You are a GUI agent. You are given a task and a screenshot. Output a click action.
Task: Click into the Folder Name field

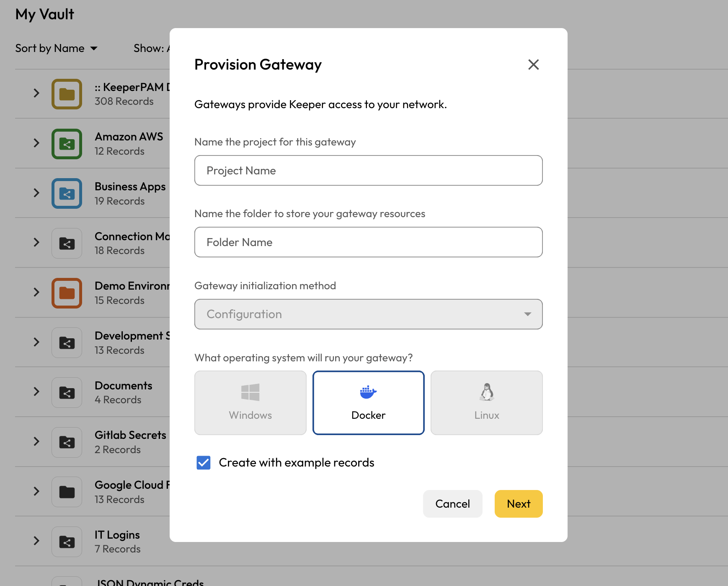pos(368,242)
